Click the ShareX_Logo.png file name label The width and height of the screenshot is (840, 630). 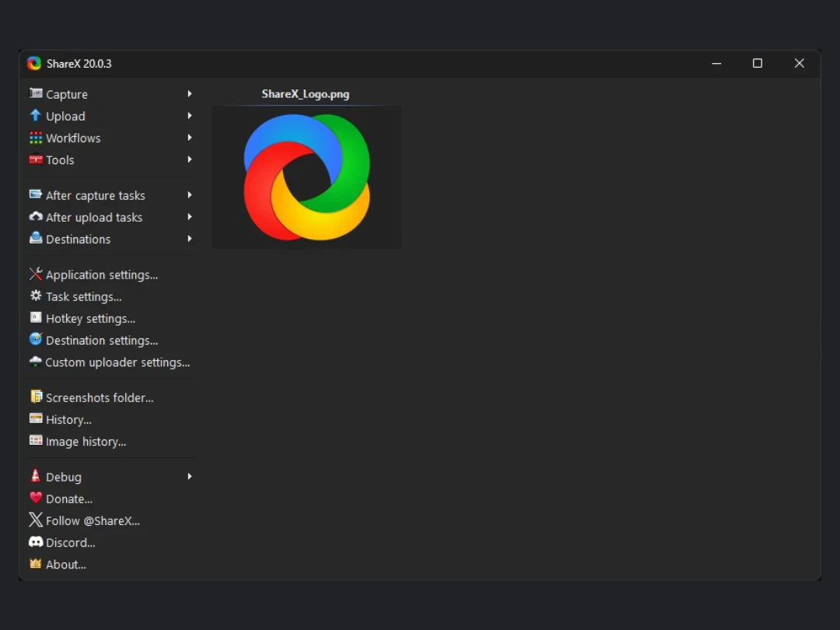(x=306, y=94)
